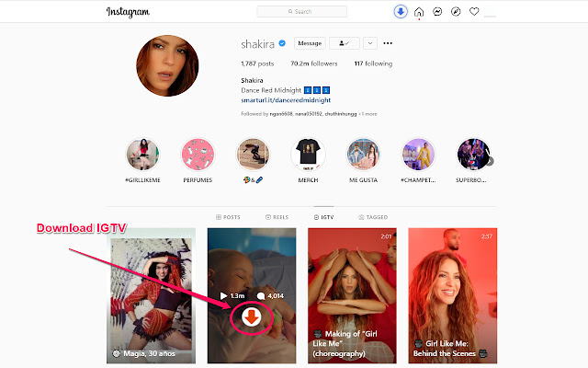
Task: Expand suggested accounts chevron dropdown
Action: tap(370, 43)
